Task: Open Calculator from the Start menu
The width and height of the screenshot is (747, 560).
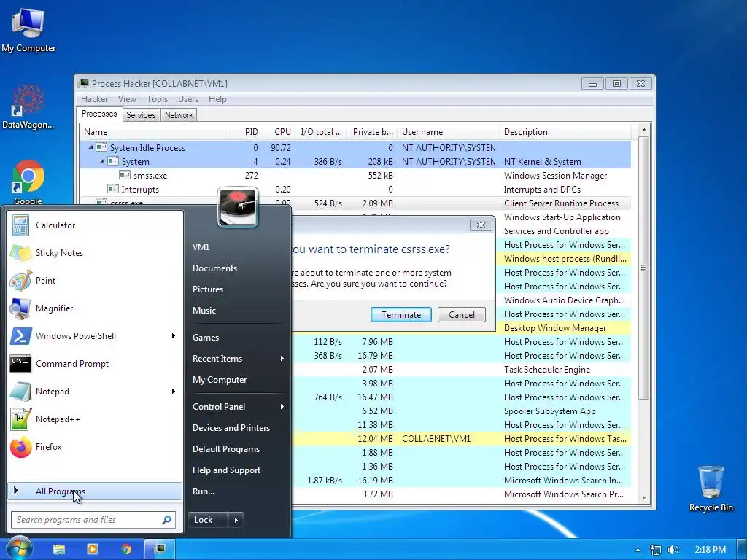Action: [x=94, y=225]
